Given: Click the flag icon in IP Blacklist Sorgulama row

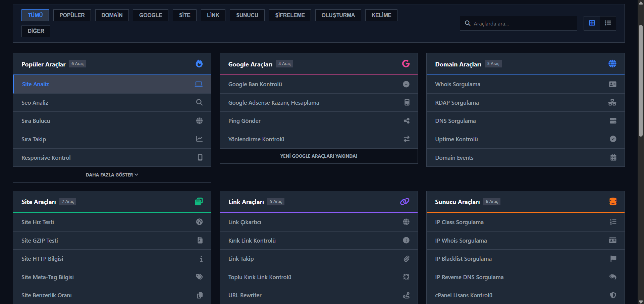Looking at the screenshot, I should tap(613, 258).
